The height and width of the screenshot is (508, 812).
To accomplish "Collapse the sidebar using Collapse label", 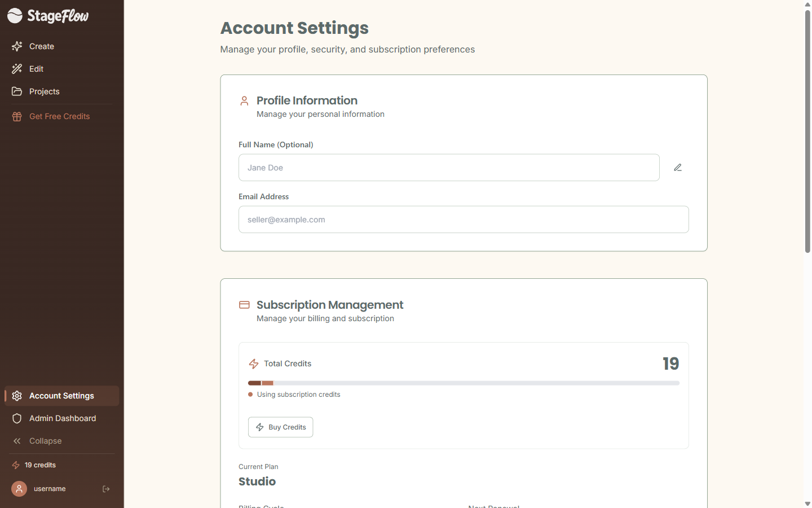I will click(46, 441).
